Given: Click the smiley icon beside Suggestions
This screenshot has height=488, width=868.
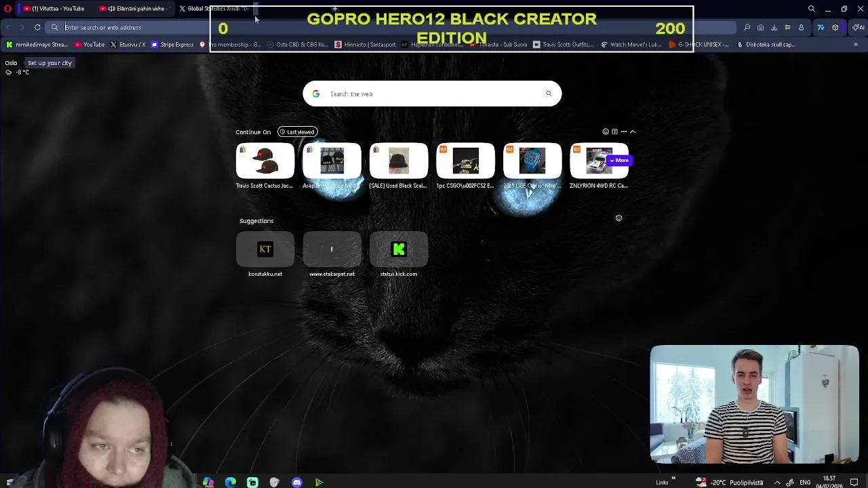Looking at the screenshot, I should [618, 218].
